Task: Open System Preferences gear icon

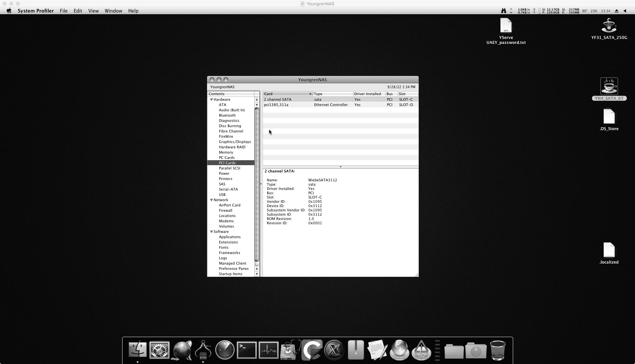Action: (x=159, y=350)
